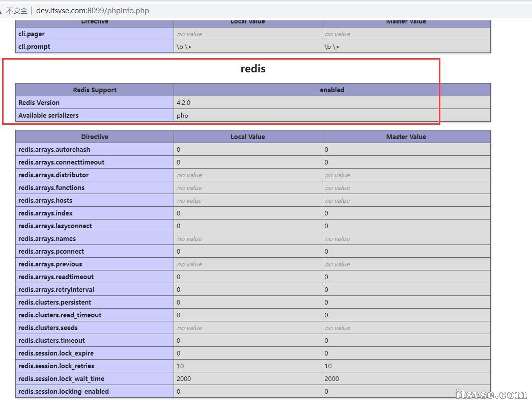The width and height of the screenshot is (532, 409).
Task: Click 'redis.clusters.persistent' directive
Action: click(95, 302)
